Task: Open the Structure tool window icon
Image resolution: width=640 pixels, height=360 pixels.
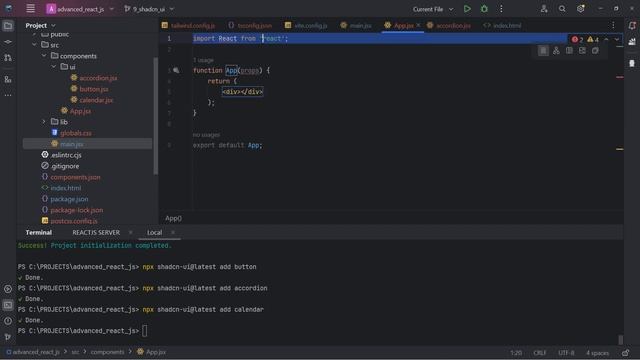Action: (8, 79)
